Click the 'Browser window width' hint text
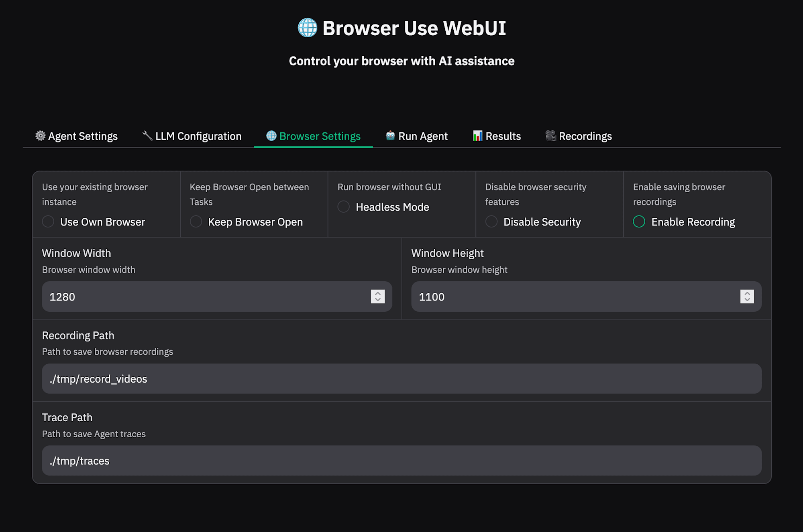This screenshot has height=532, width=803. (x=89, y=270)
